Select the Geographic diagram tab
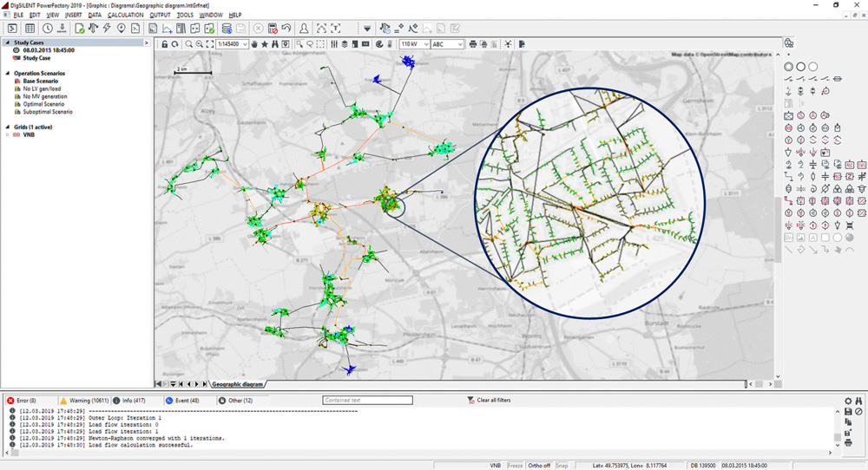 tap(238, 384)
